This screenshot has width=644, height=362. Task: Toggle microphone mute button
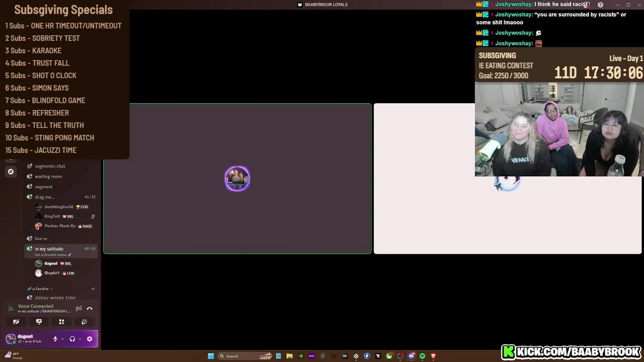pyautogui.click(x=55, y=339)
